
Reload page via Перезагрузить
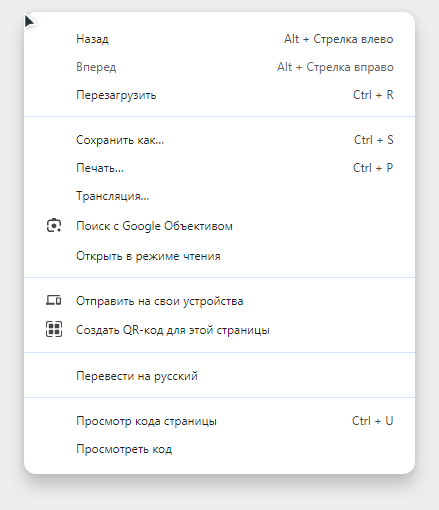[219, 95]
